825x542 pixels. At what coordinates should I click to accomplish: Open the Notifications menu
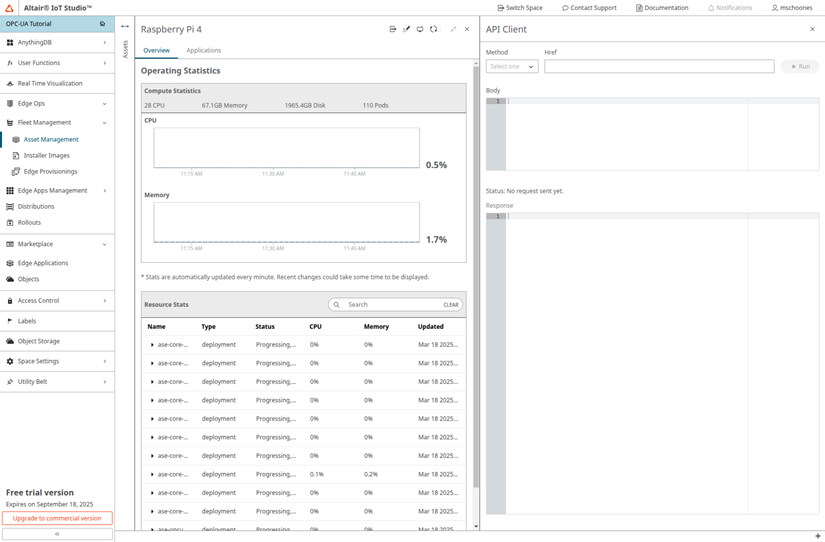(730, 8)
